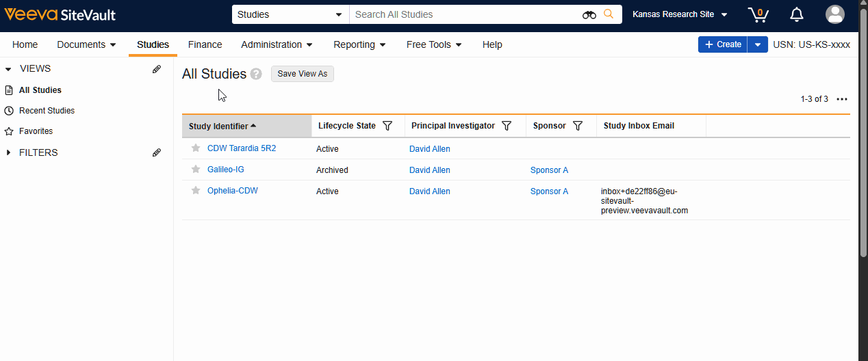Expand the FILTERS section
Image resolution: width=868 pixels, height=361 pixels.
[9, 152]
